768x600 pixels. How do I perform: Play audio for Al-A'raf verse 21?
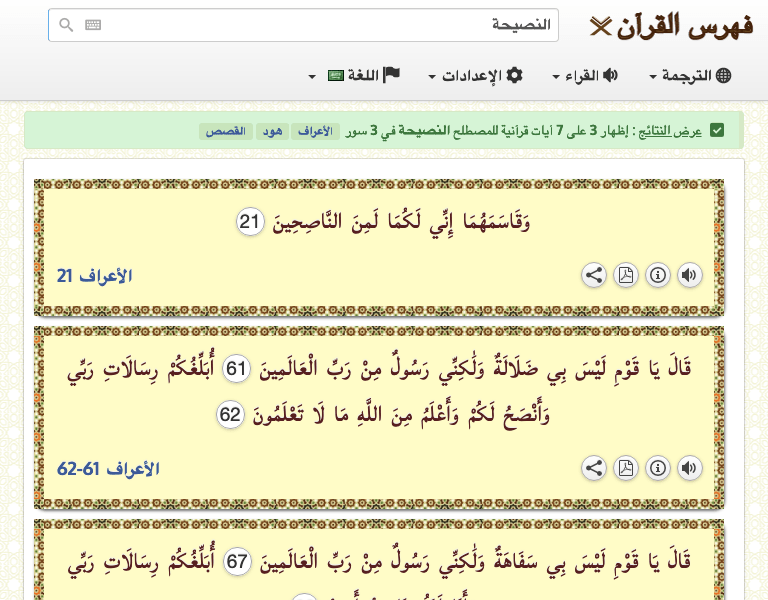click(689, 276)
